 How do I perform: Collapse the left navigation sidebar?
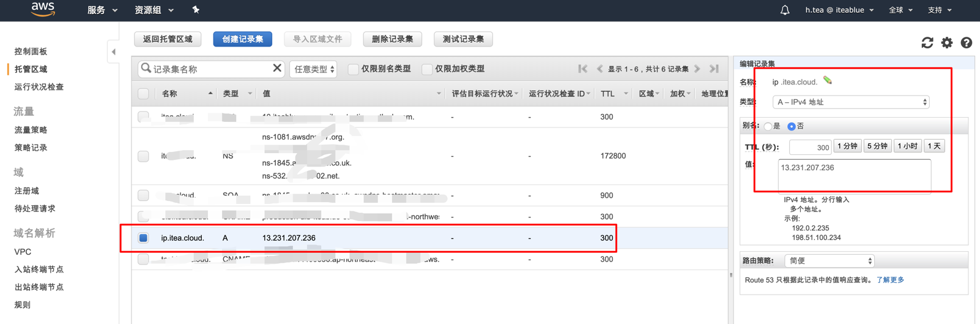pos(114,52)
